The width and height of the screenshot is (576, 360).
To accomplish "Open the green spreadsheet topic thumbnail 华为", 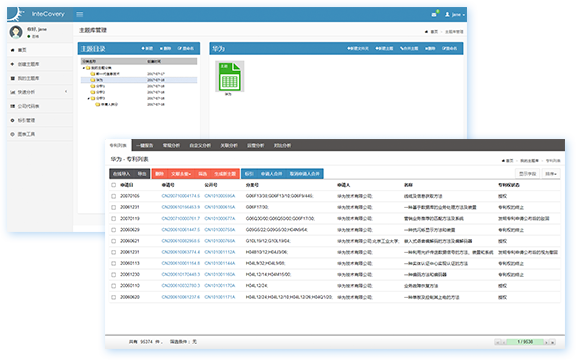I will 230,76.
